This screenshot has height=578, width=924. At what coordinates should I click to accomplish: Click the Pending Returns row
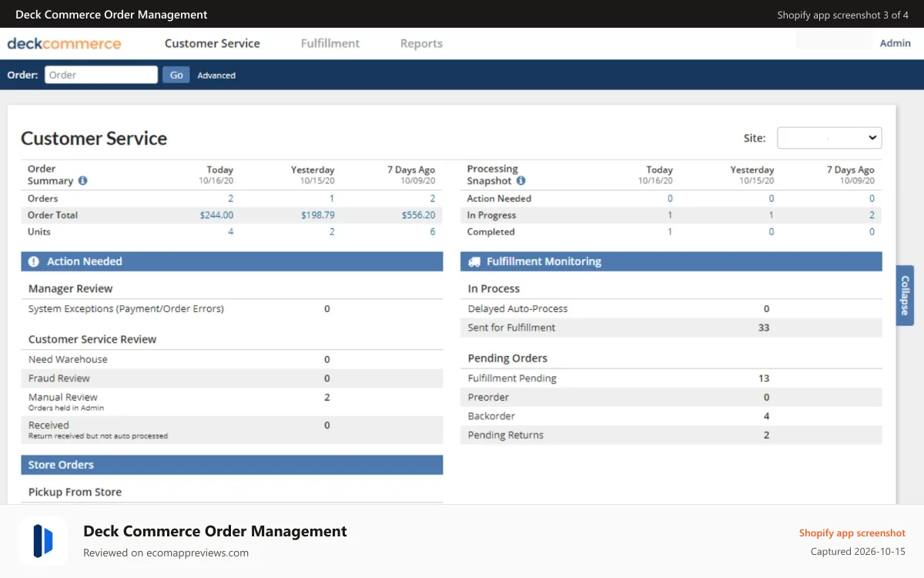(x=671, y=435)
